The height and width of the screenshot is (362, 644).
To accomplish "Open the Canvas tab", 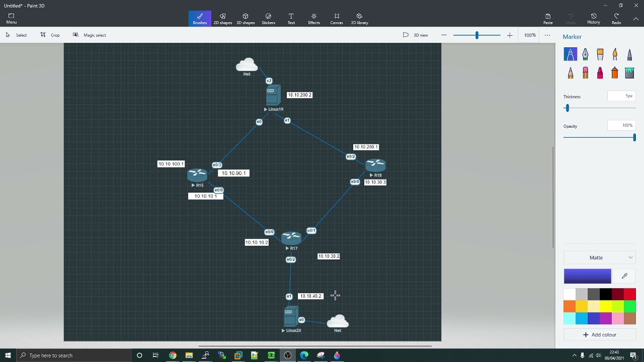I will click(x=337, y=19).
